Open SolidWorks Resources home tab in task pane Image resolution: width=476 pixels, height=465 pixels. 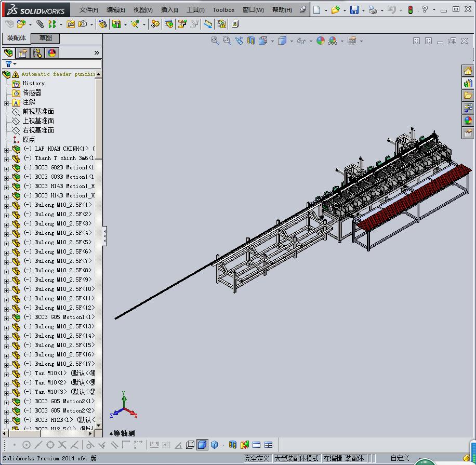(x=468, y=71)
